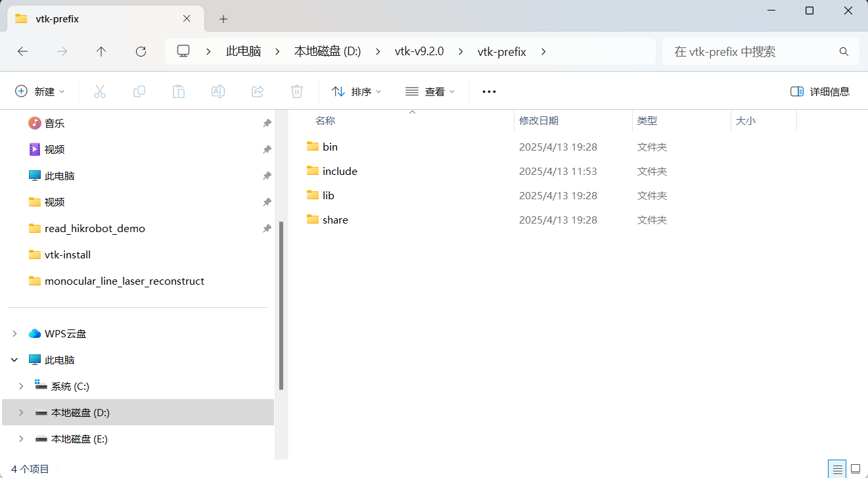Viewport: 868px width, 478px height.
Task: Switch to details view at bottom right
Action: coord(836,469)
